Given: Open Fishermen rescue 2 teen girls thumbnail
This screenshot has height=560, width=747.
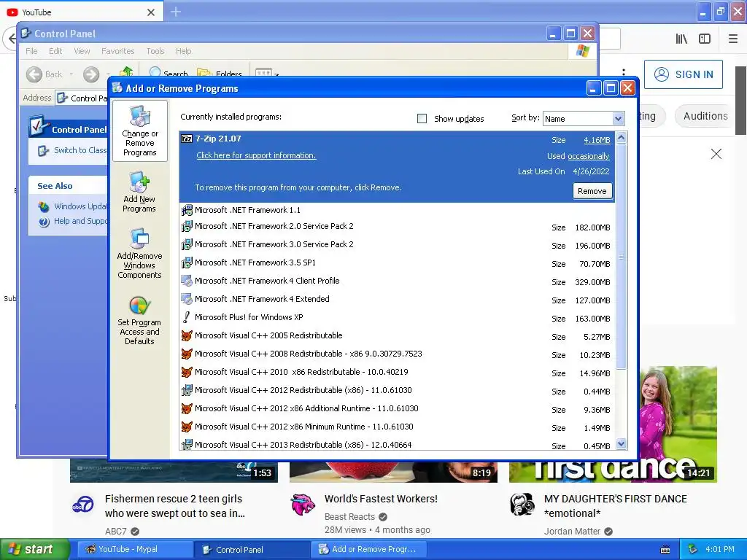Looking at the screenshot, I should (174, 472).
